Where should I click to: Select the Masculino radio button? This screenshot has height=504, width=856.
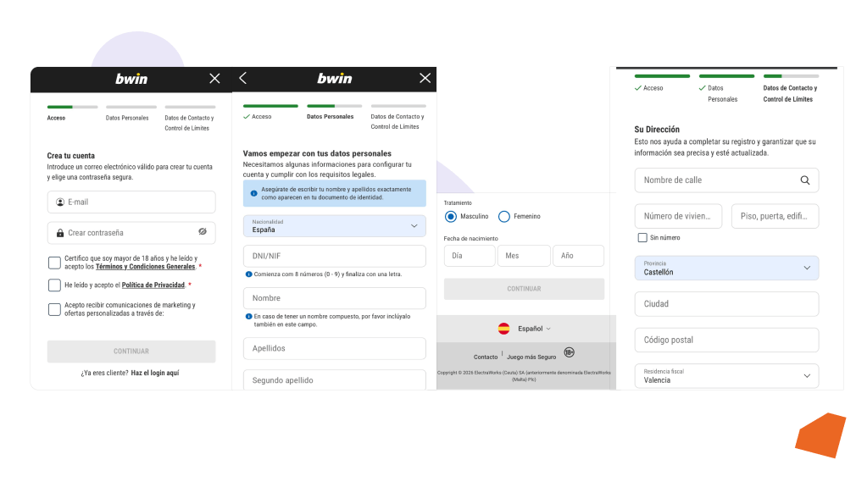coord(450,217)
